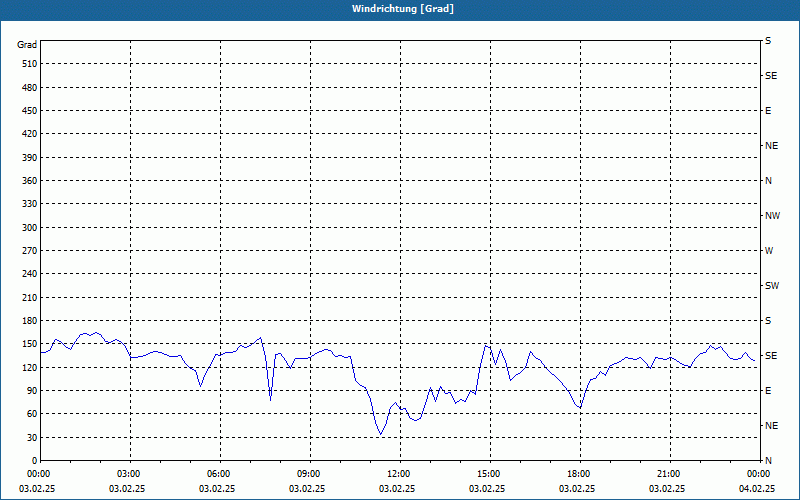Click the 21:00 time label
The image size is (800, 500).
point(670,474)
